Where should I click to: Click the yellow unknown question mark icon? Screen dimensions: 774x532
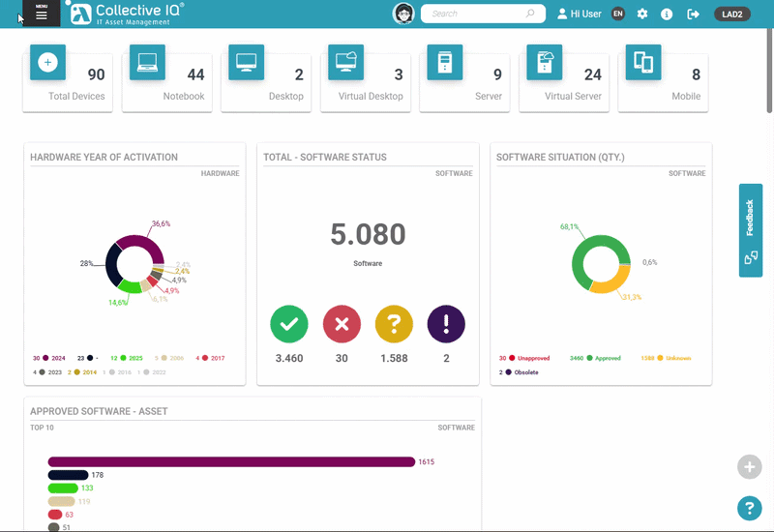click(394, 325)
